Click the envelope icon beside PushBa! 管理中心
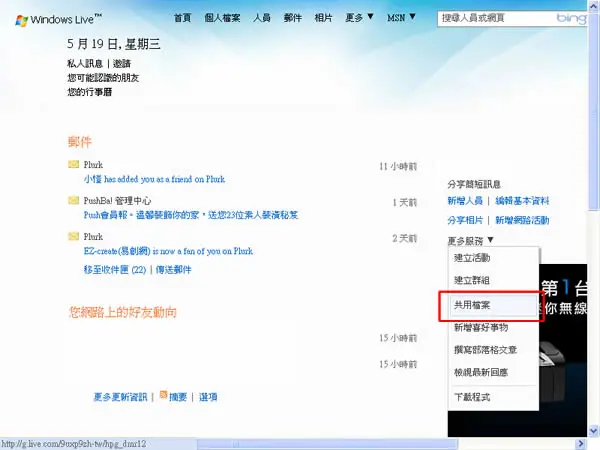Image resolution: width=600 pixels, height=450 pixels. coord(73,200)
